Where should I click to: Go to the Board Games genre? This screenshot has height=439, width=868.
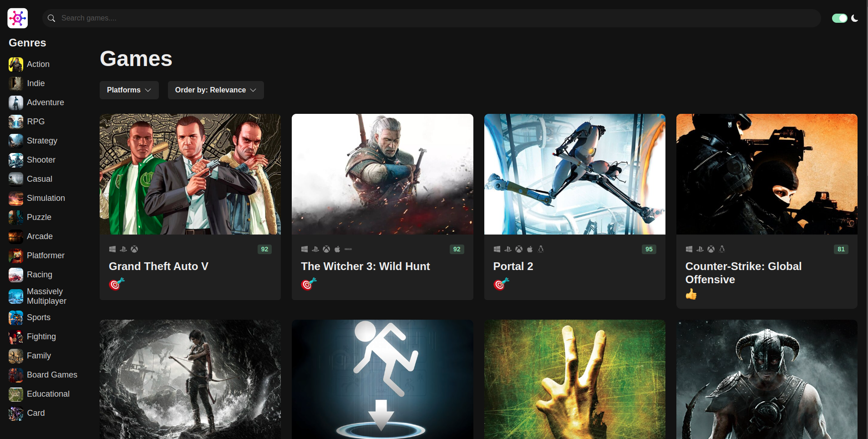(x=52, y=375)
